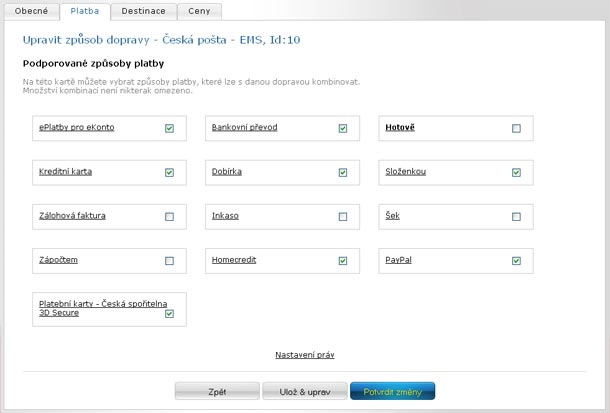Switch to the Obecné tab

32,11
